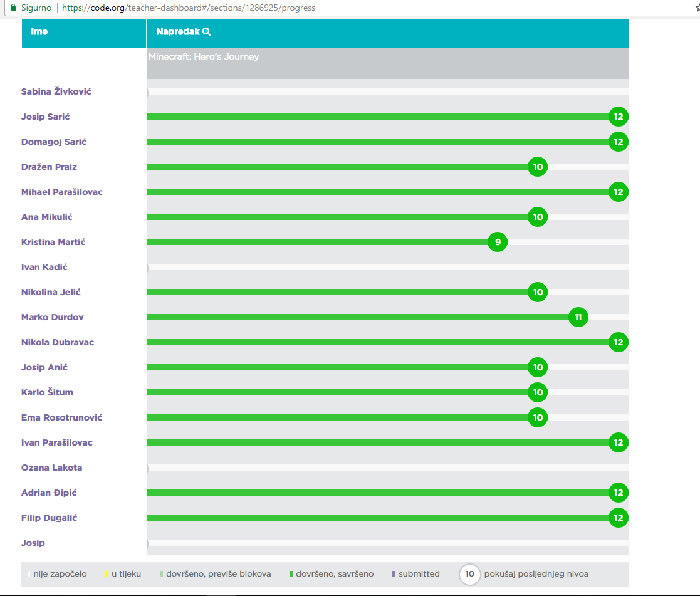Click the yellow 'u tijeku' legend swatch
The image size is (700, 596).
[107, 574]
